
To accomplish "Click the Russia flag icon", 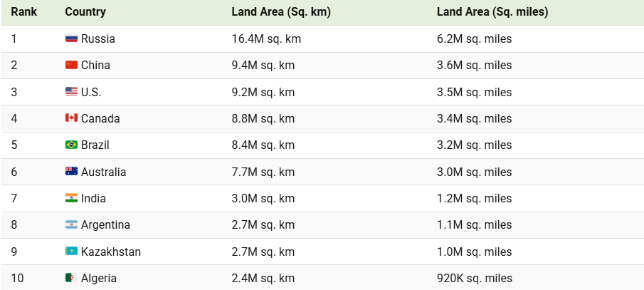I will pyautogui.click(x=71, y=39).
